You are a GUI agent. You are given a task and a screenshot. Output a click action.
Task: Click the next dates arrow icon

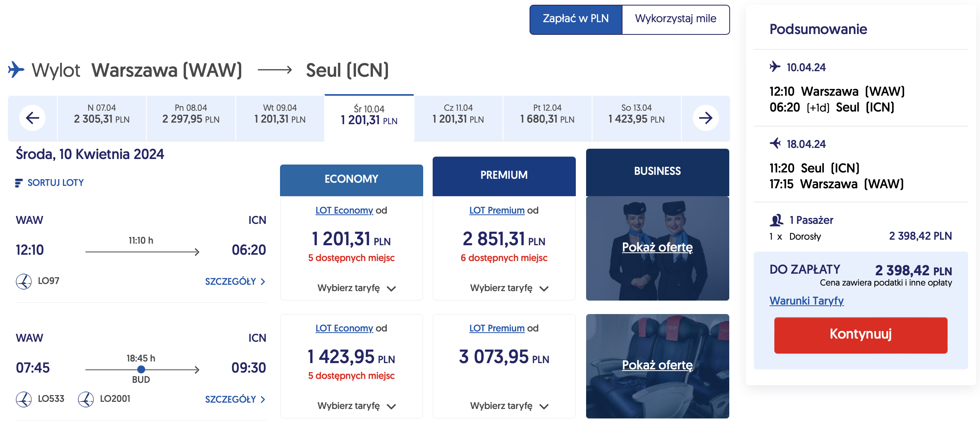(x=706, y=118)
